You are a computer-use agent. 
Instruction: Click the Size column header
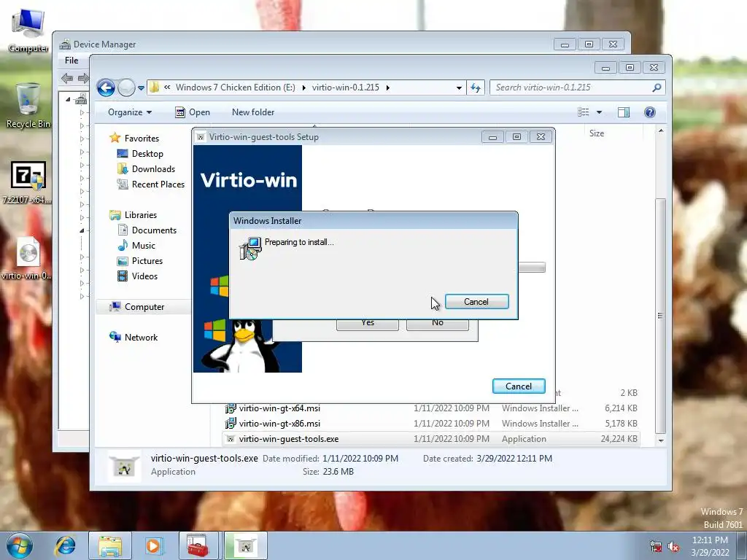click(597, 133)
